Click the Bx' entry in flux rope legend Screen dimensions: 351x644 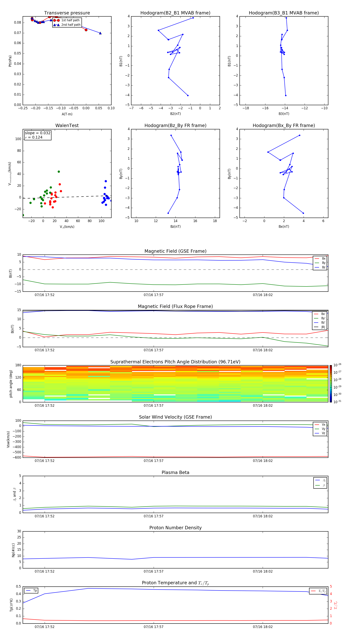pos(320,314)
